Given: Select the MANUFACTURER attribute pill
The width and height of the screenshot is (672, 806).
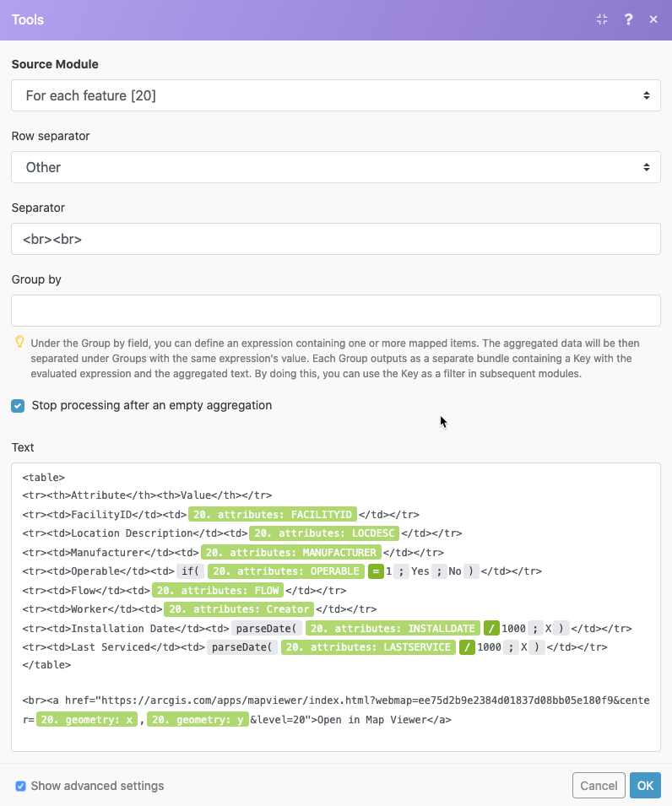Looking at the screenshot, I should (290, 553).
